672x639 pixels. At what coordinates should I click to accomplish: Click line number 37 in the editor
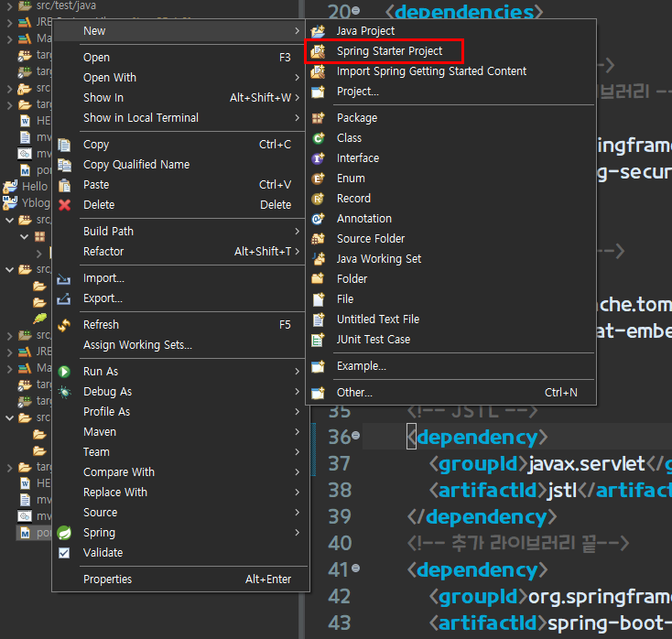tap(340, 464)
